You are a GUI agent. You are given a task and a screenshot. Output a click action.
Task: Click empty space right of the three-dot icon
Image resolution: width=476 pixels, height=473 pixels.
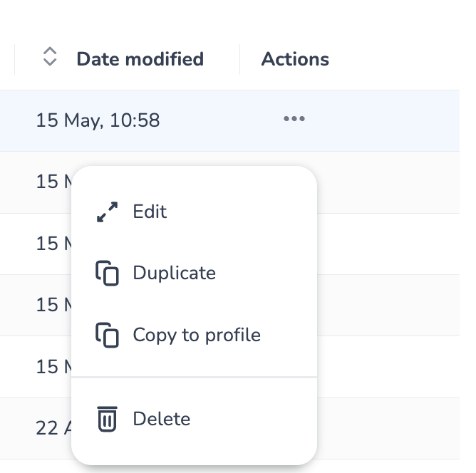385,120
